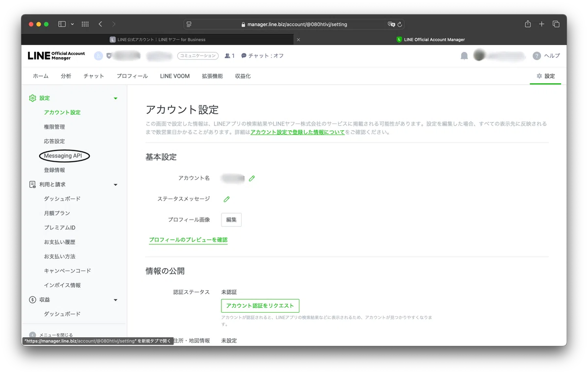Open the user profile avatar menu
The height and width of the screenshot is (374, 588).
479,55
